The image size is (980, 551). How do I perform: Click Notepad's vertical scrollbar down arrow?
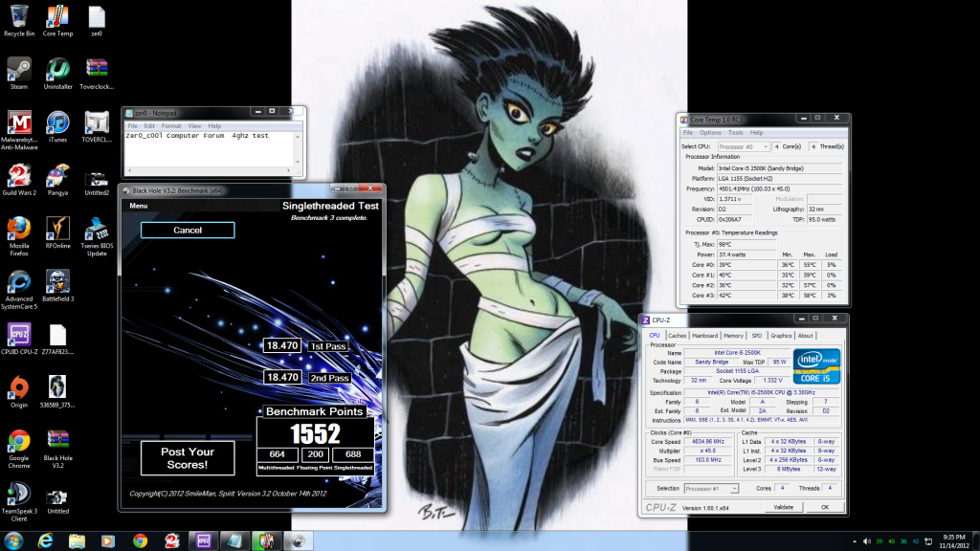[298, 162]
